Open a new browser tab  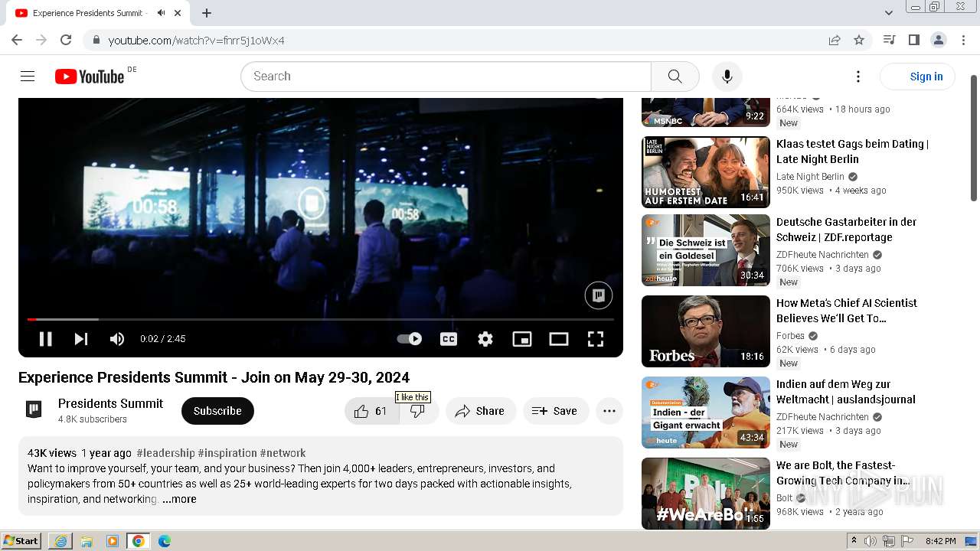pos(207,13)
